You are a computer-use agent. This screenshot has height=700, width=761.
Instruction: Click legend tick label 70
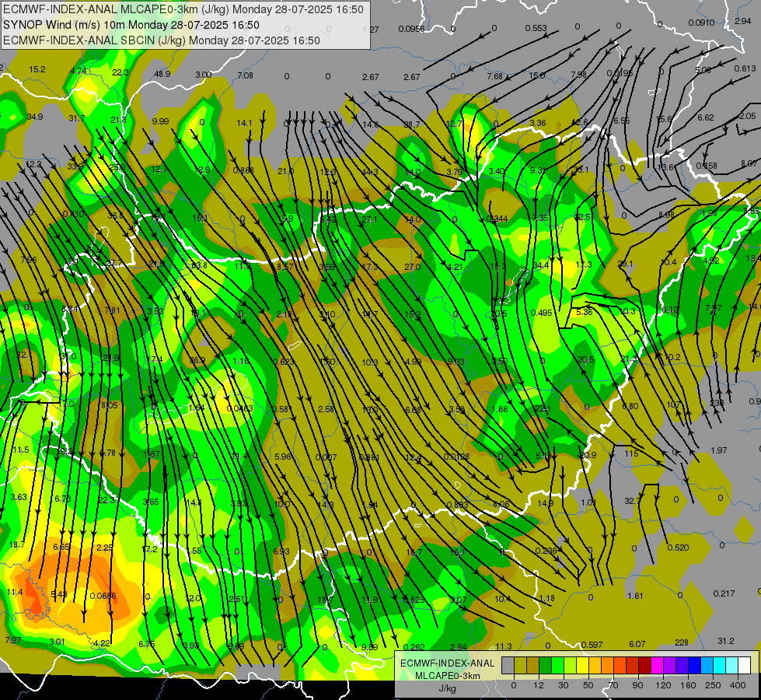point(613,685)
